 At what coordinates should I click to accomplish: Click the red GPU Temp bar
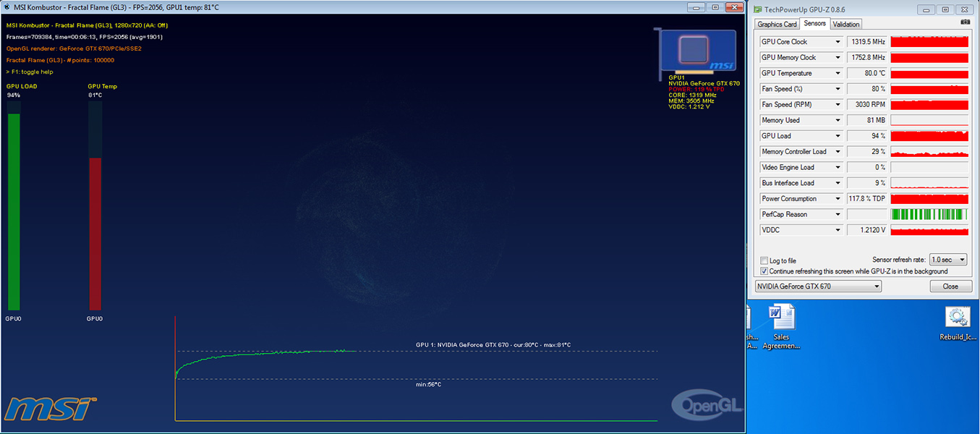[95, 234]
